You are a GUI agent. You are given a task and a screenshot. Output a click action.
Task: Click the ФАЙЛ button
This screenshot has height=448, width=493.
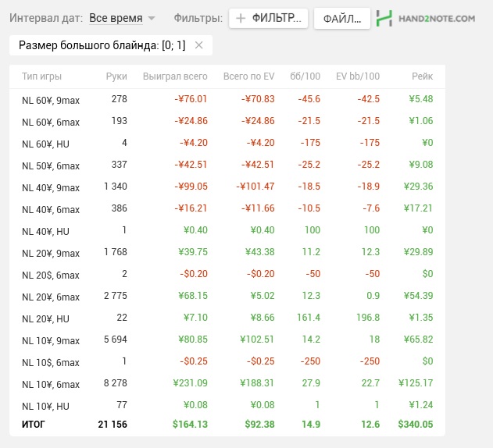click(341, 18)
